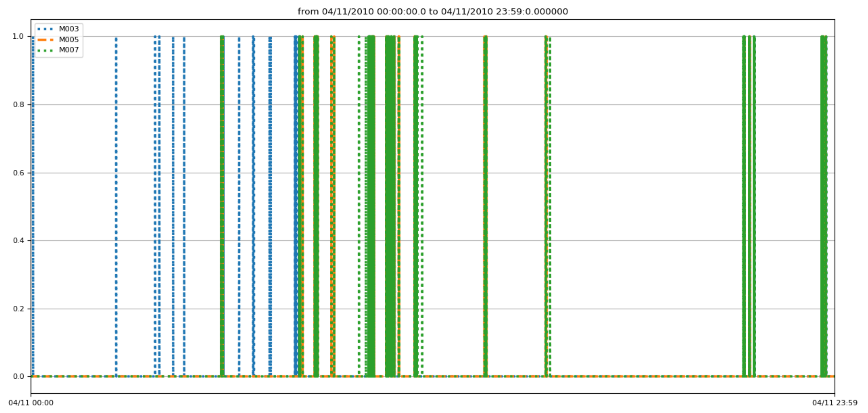Viewport: 868px width, 413px height.
Task: Select the M003 legend entry
Action: point(69,29)
